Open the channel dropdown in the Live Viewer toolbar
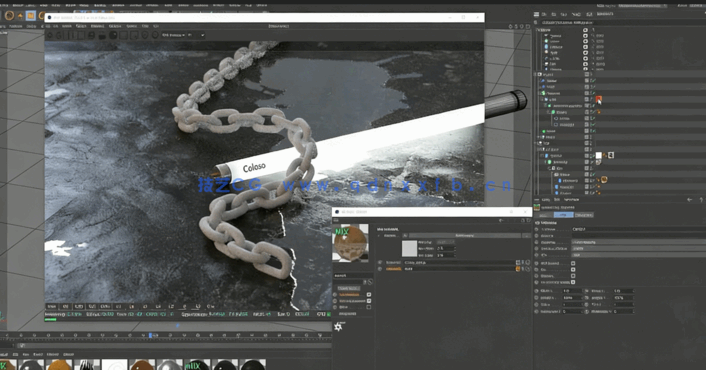 [173, 35]
